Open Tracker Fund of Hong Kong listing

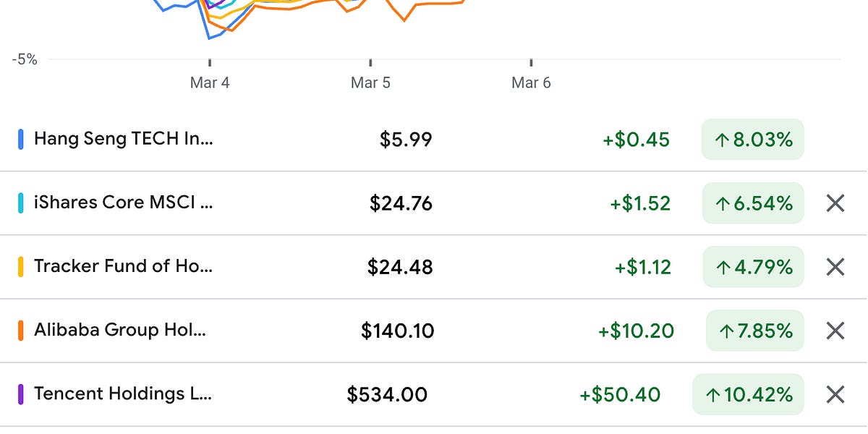pyautogui.click(x=124, y=266)
